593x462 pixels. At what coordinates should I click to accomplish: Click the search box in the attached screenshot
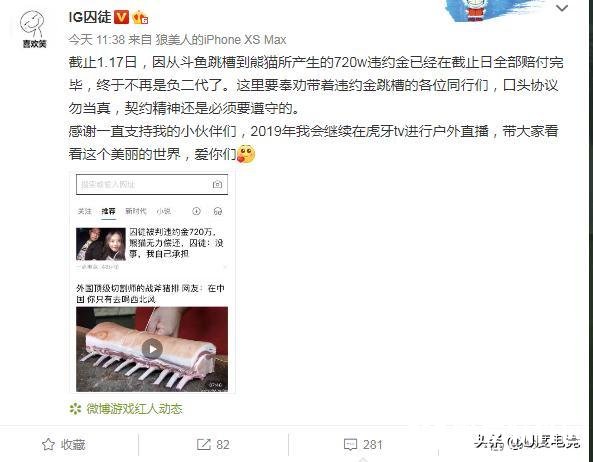point(152,184)
